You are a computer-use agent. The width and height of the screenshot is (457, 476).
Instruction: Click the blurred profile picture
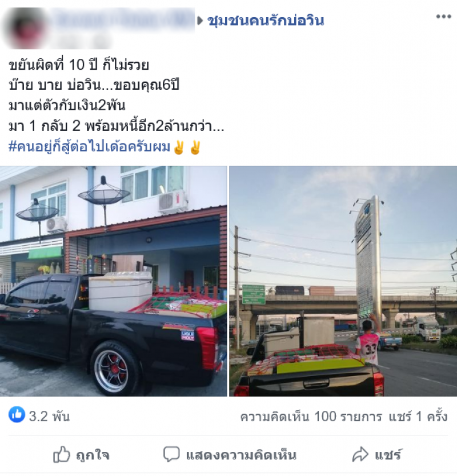tap(26, 28)
